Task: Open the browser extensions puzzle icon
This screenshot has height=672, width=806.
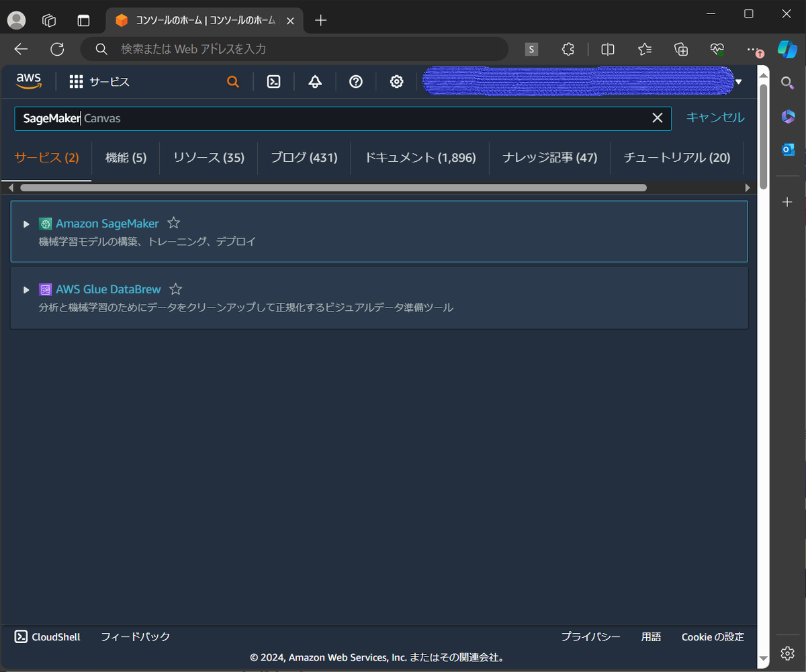Action: point(568,49)
